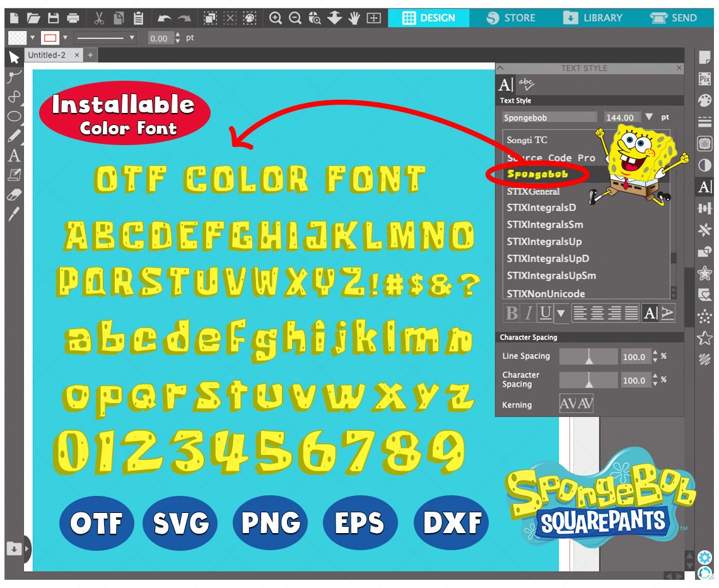
Task: Click the Scissors cut icon
Action: click(x=99, y=17)
